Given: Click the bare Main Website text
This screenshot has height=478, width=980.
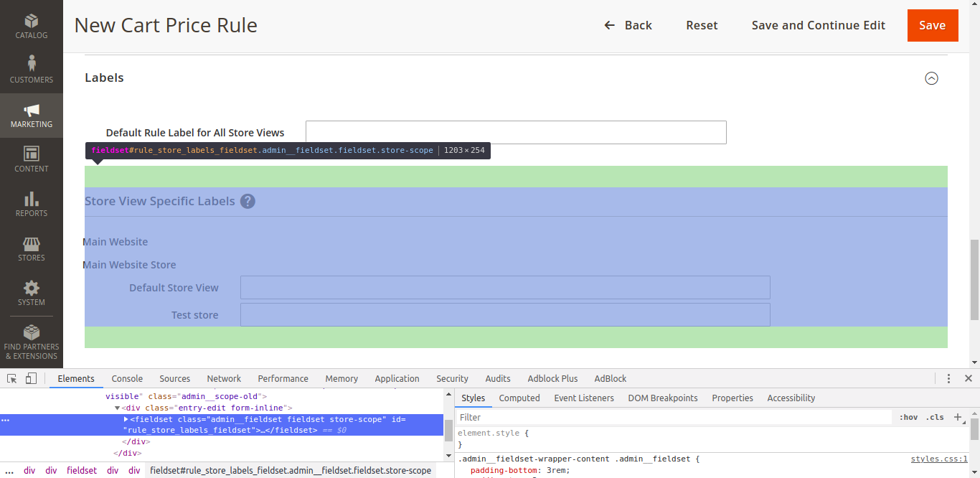Looking at the screenshot, I should click(115, 242).
